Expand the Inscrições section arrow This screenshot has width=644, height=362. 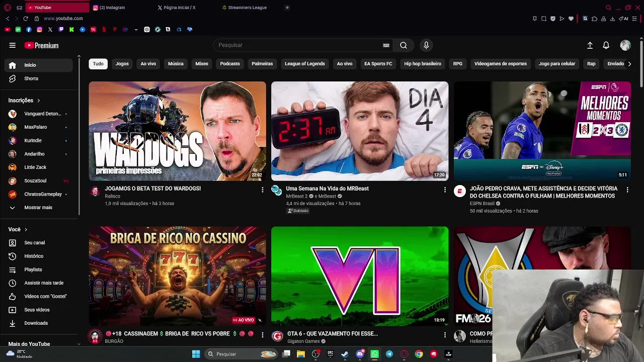(x=38, y=101)
